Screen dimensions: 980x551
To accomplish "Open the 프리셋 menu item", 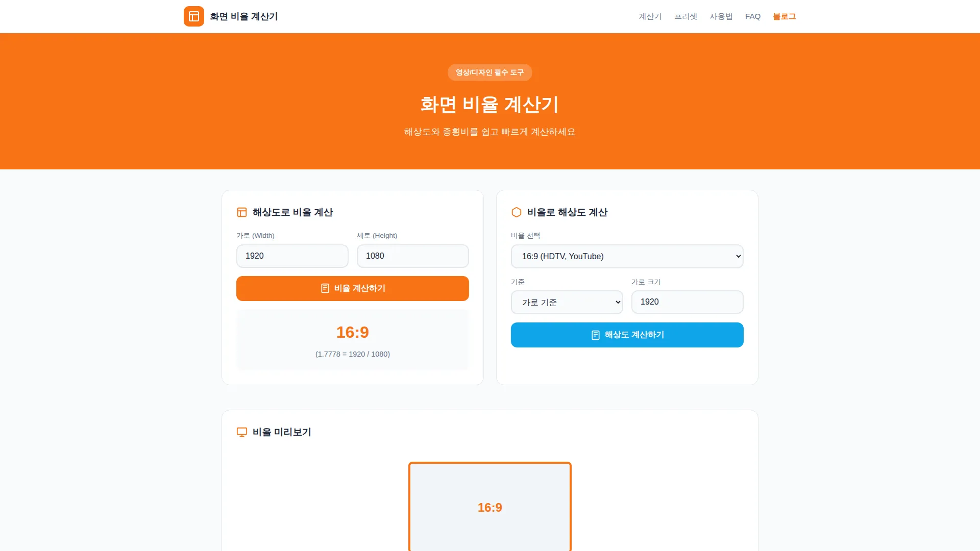I will tap(685, 16).
